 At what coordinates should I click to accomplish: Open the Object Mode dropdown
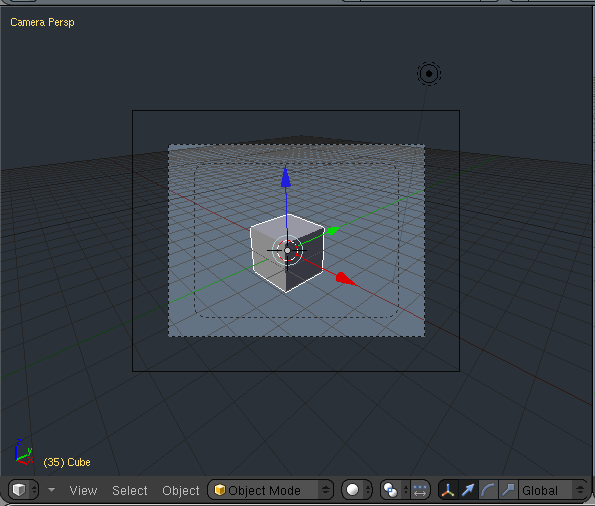[271, 490]
